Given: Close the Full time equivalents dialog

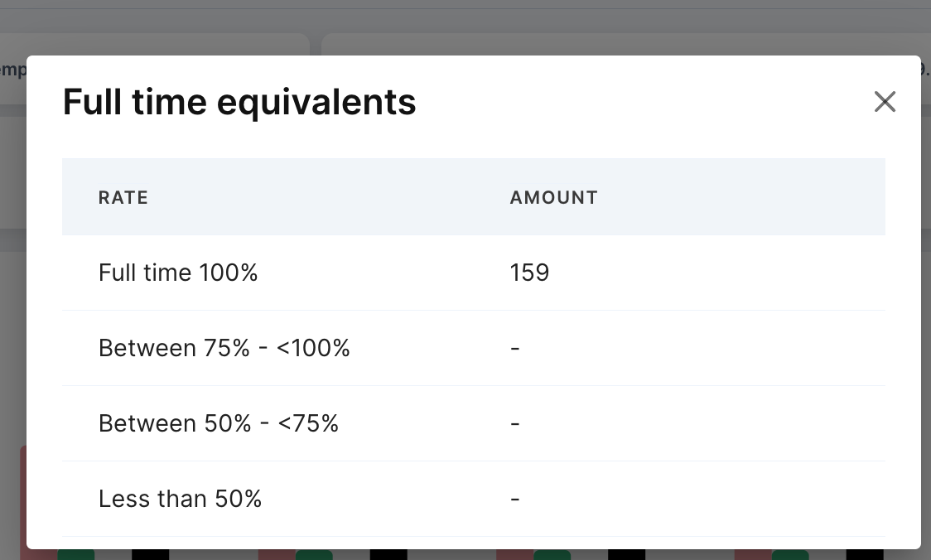Looking at the screenshot, I should pos(885,102).
